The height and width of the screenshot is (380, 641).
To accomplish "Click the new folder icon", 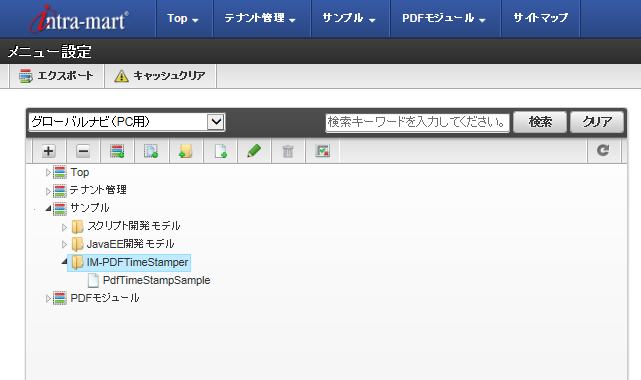I will [x=186, y=151].
